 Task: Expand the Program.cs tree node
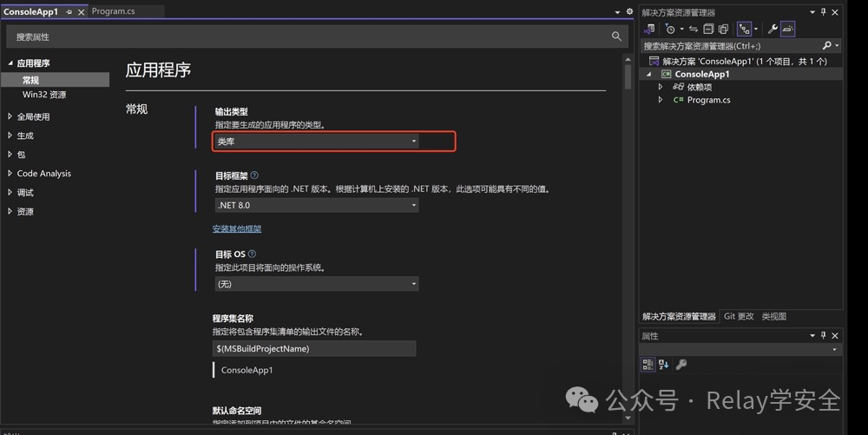pyautogui.click(x=661, y=100)
